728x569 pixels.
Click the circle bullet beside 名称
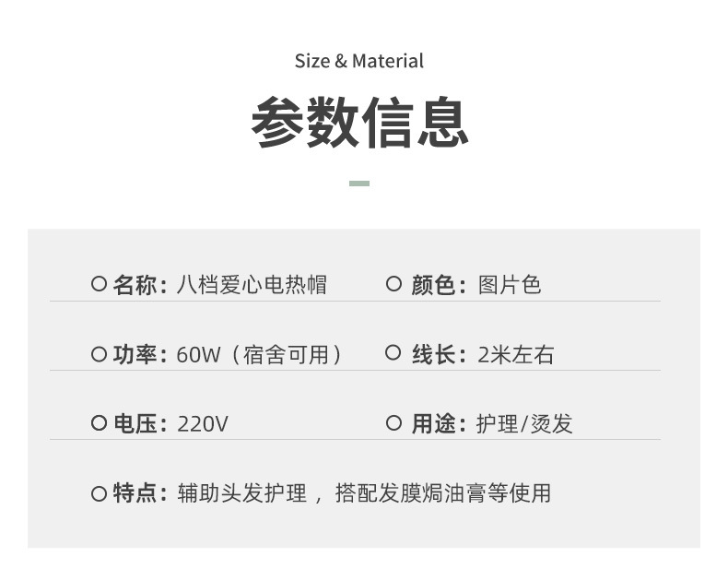pos(99,284)
